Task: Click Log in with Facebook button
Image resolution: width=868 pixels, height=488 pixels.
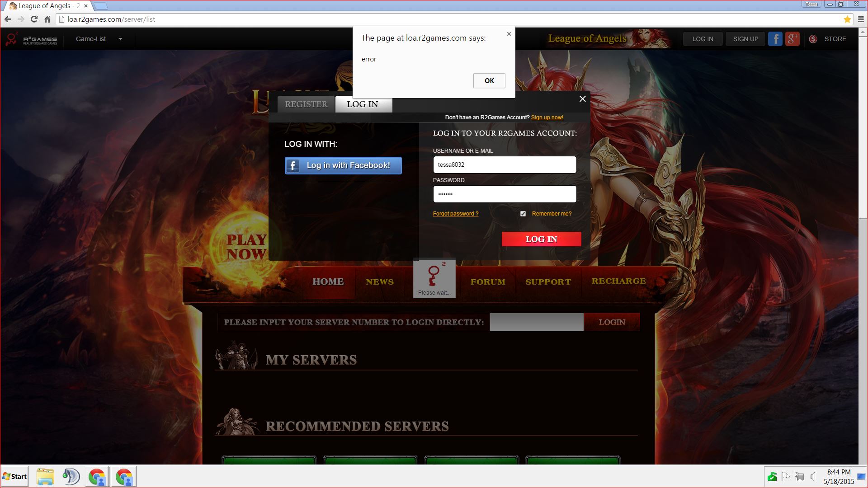Action: coord(343,165)
